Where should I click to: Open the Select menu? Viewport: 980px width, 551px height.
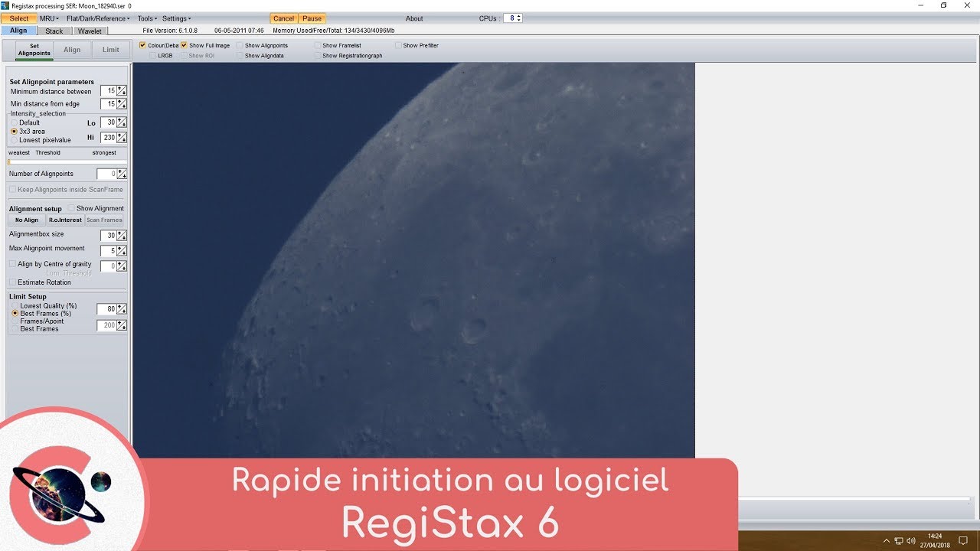pyautogui.click(x=19, y=18)
